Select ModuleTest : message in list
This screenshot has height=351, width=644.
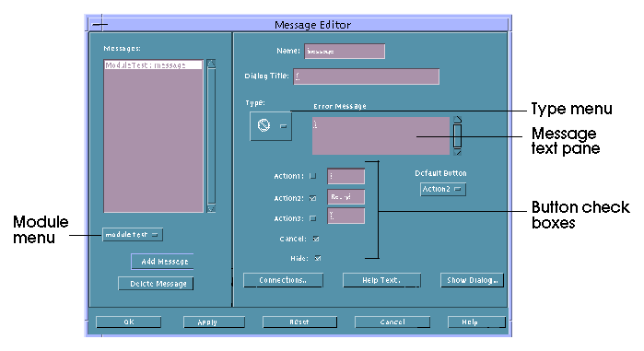[153, 64]
